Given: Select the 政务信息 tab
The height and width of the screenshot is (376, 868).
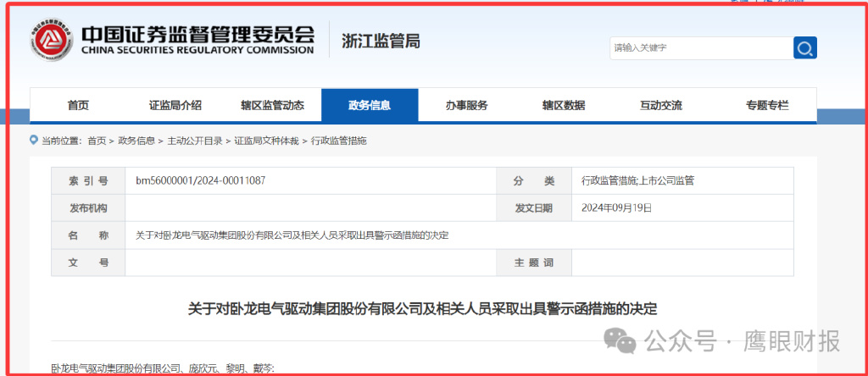Looking at the screenshot, I should (370, 106).
